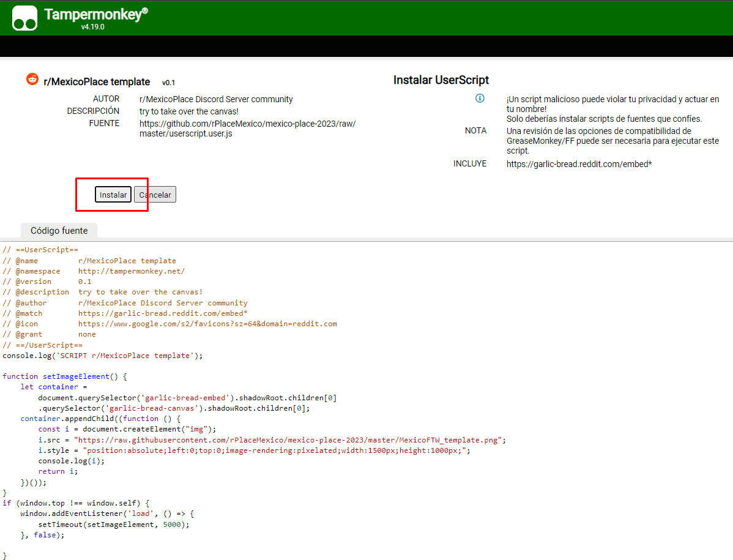The width and height of the screenshot is (733, 560).
Task: Click the Tampermonkey logo icon
Action: tap(24, 18)
